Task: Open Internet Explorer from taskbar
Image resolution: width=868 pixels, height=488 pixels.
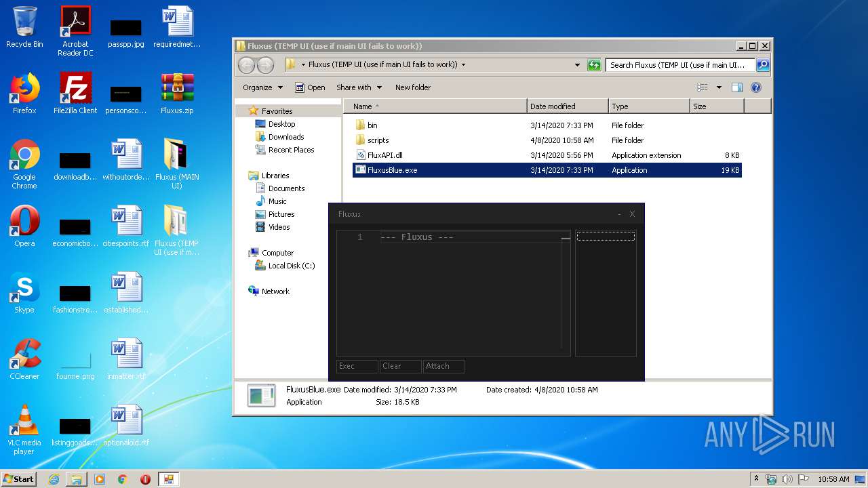Action: click(x=54, y=479)
